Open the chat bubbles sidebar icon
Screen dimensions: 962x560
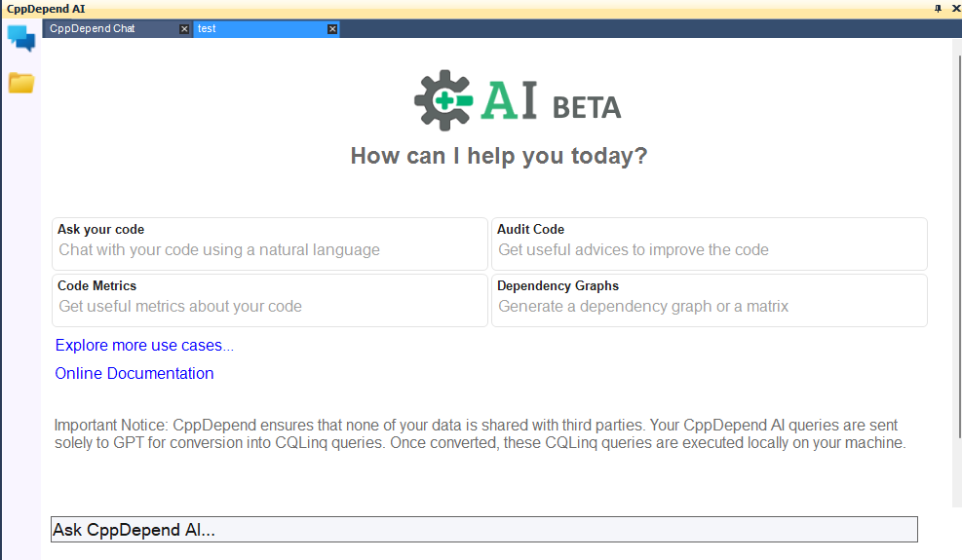click(x=21, y=38)
